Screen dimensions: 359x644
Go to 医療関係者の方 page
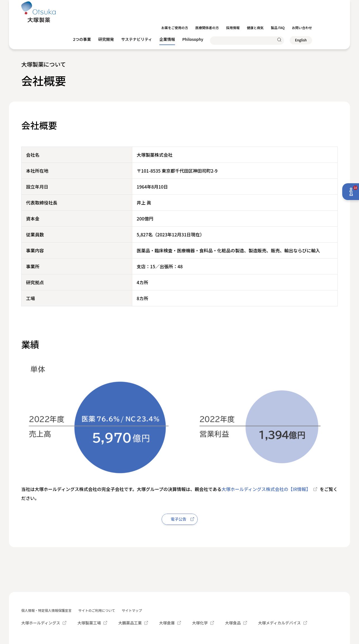point(207,28)
